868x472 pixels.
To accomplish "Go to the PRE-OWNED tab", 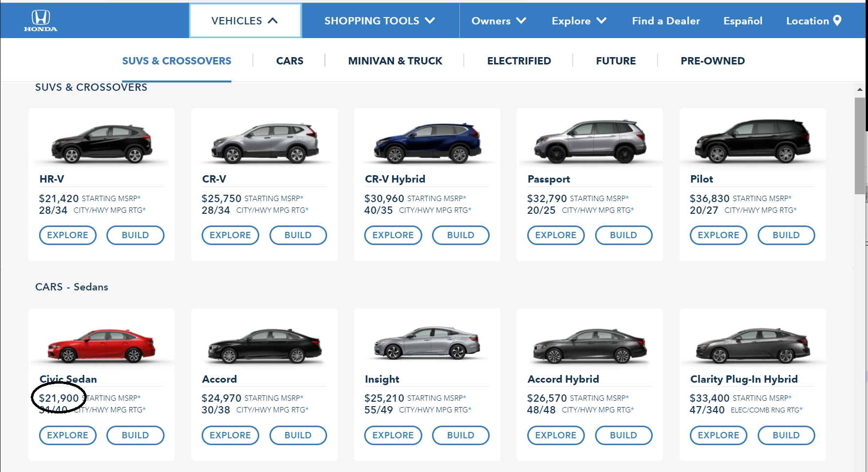I will coord(713,61).
